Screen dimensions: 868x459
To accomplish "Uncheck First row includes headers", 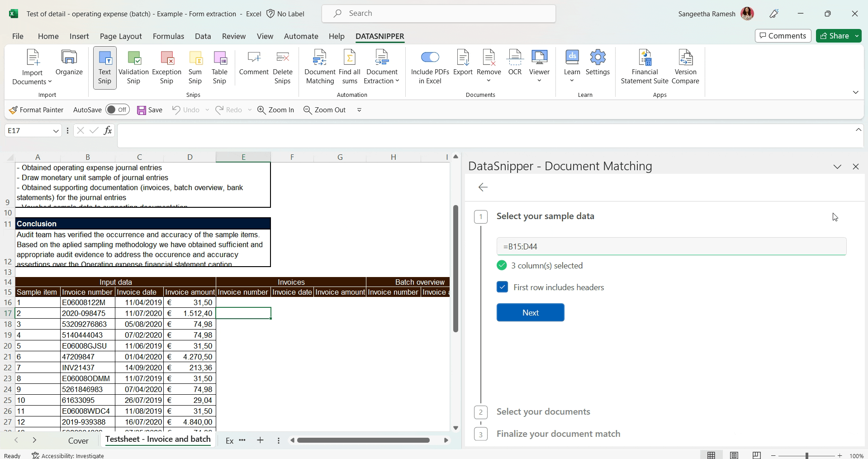I will (502, 287).
